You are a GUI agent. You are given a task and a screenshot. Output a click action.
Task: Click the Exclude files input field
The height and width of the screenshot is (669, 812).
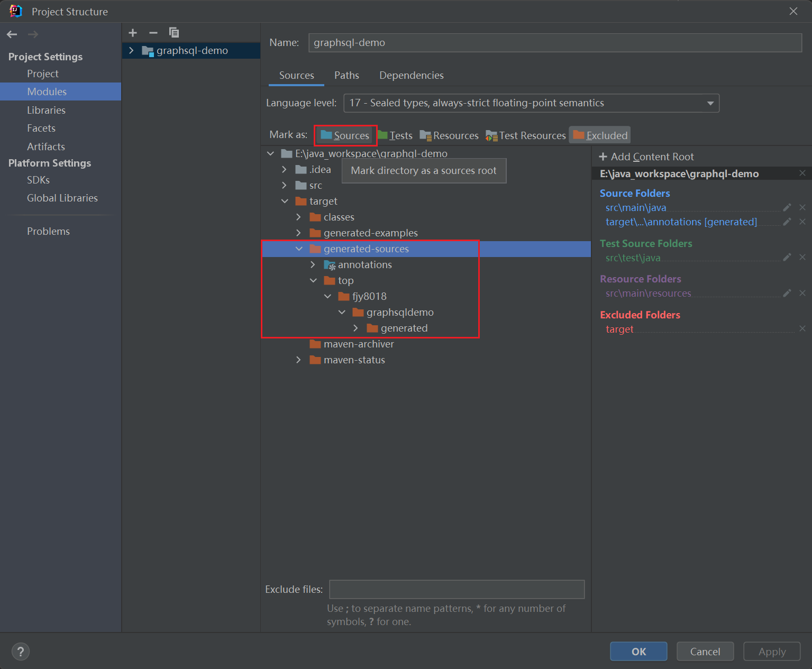457,589
